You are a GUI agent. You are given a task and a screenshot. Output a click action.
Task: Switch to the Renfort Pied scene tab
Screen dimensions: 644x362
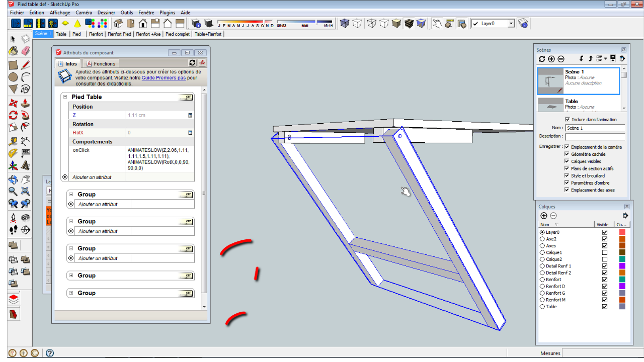[119, 34]
